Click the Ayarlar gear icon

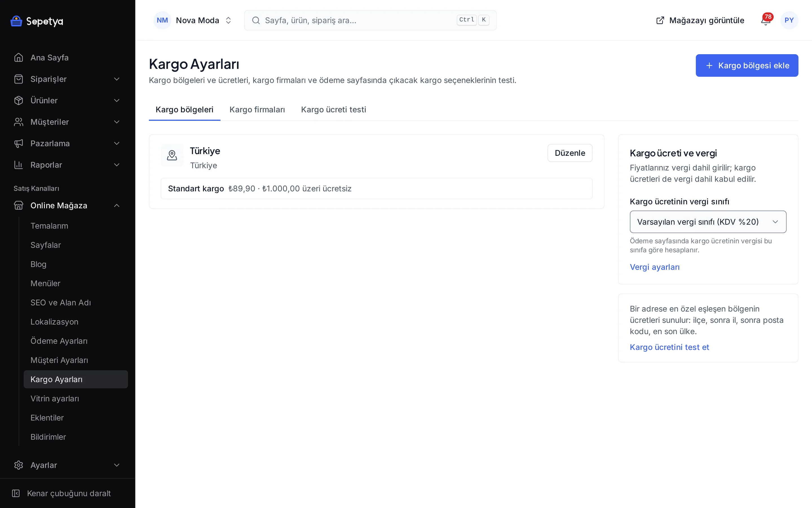(19, 465)
